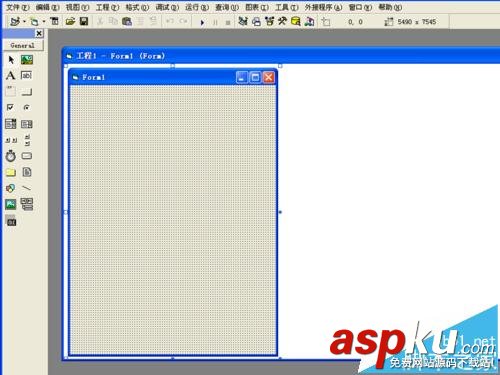The height and width of the screenshot is (375, 500).
Task: Open the dropdown arrow beside Add Project
Action: 24,22
